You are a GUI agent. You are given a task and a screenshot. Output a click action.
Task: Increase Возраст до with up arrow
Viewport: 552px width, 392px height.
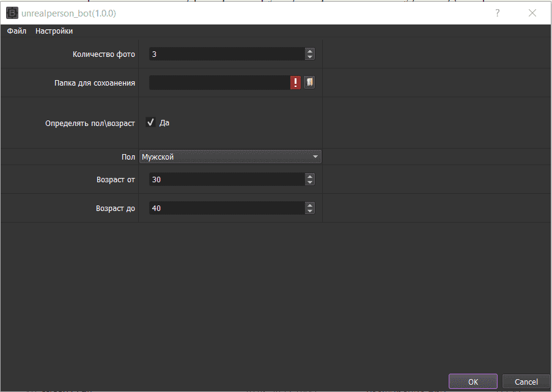[310, 205]
